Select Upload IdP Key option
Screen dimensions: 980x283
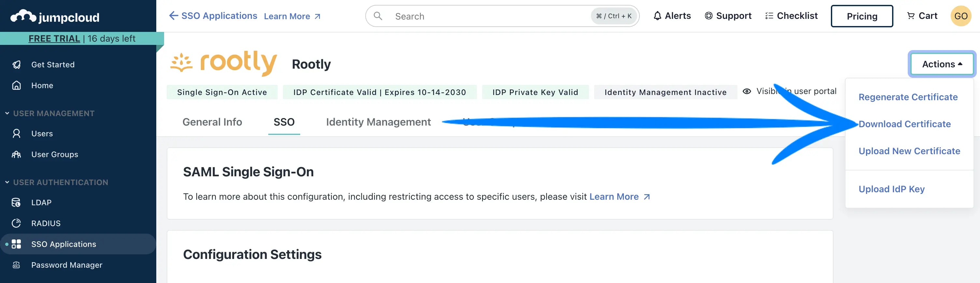tap(891, 189)
